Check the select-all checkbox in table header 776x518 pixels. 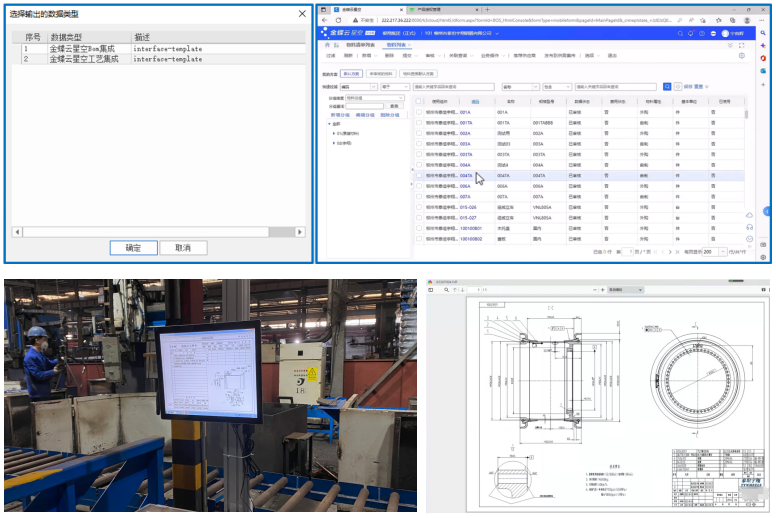point(418,101)
